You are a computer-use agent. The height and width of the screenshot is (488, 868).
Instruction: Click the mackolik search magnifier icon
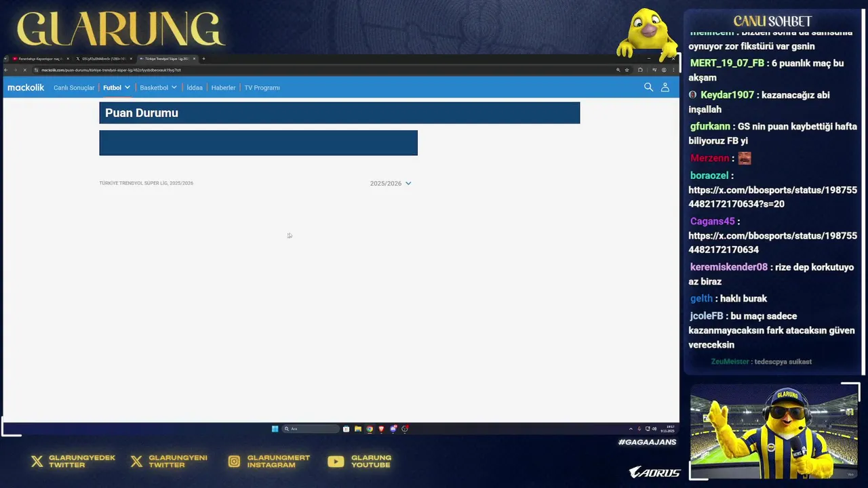648,87
